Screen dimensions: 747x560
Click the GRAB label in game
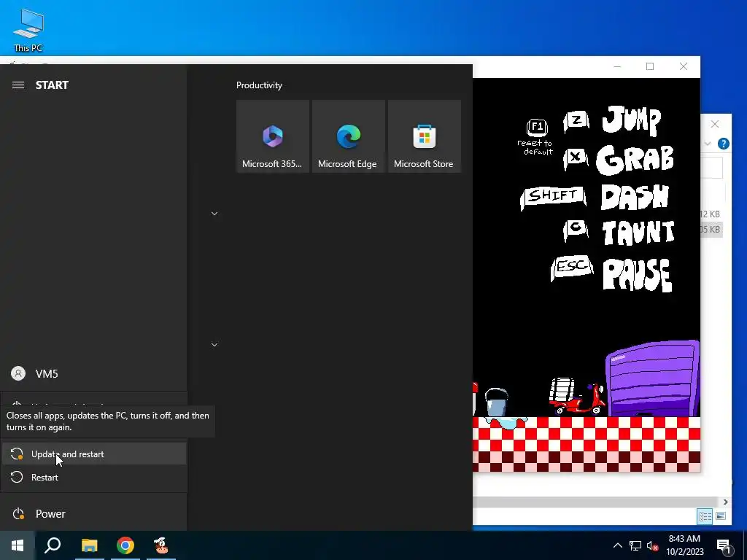pyautogui.click(x=635, y=159)
